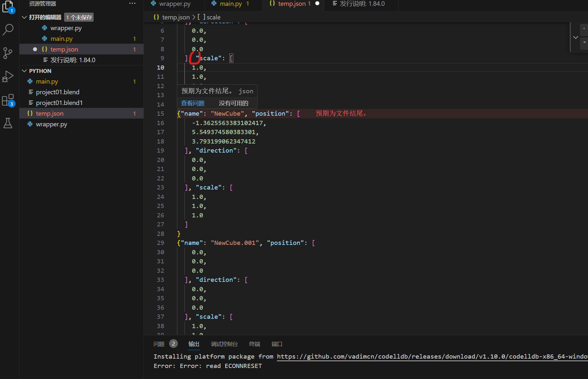Click Python icon of main.py in PYTHON folder
The width and height of the screenshot is (588, 379).
point(30,81)
